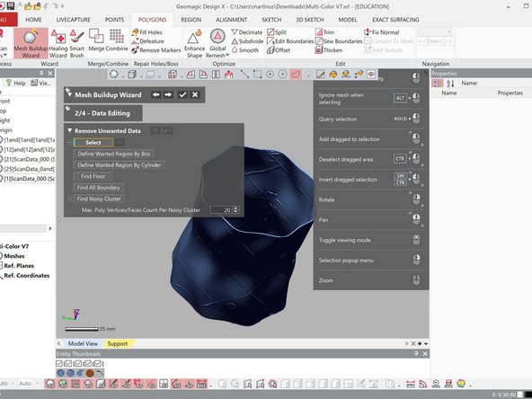Select the rectangle selection mode icon
Image resolution: width=532 pixels, height=399 pixels.
click(257, 74)
